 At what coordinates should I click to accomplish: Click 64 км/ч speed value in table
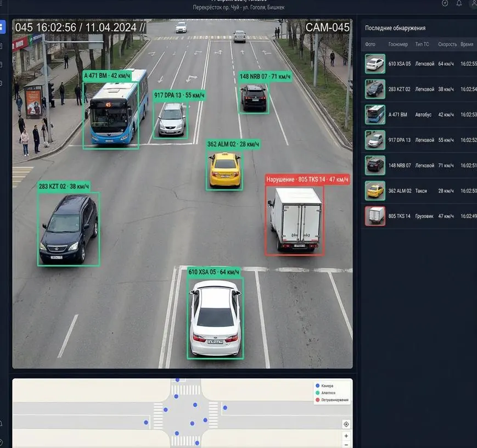[x=446, y=64]
